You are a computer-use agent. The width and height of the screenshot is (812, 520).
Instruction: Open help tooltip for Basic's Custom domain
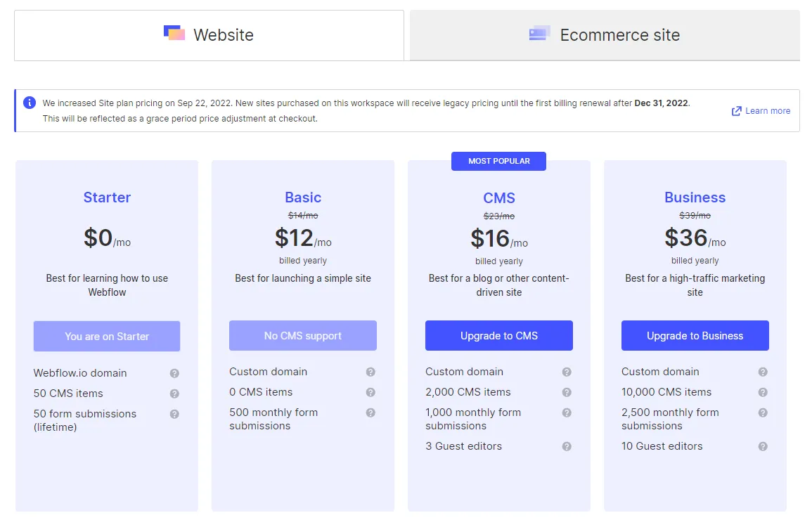point(370,372)
